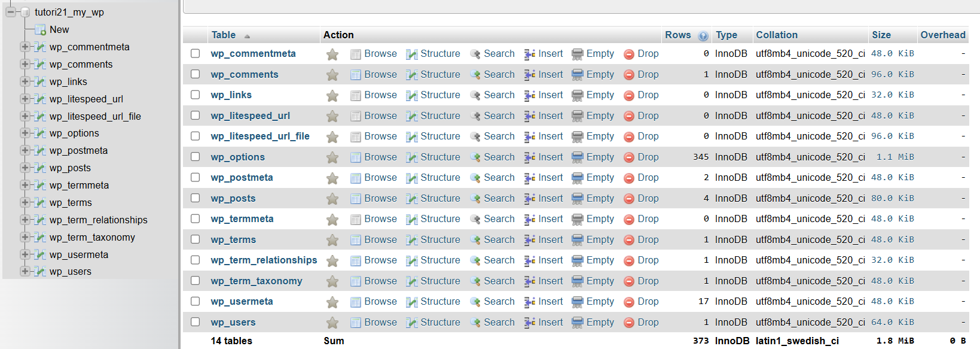The height and width of the screenshot is (349, 980).
Task: Sort by the Table column header
Action: point(224,35)
